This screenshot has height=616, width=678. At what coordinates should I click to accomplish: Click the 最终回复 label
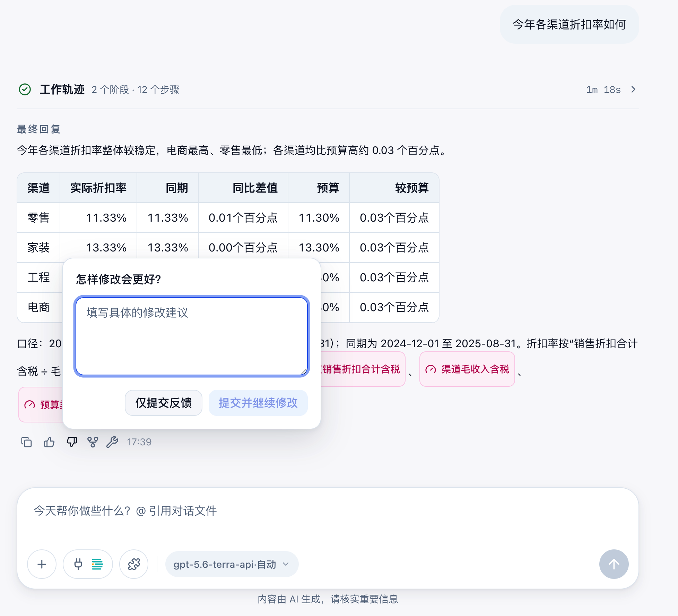[x=39, y=129]
